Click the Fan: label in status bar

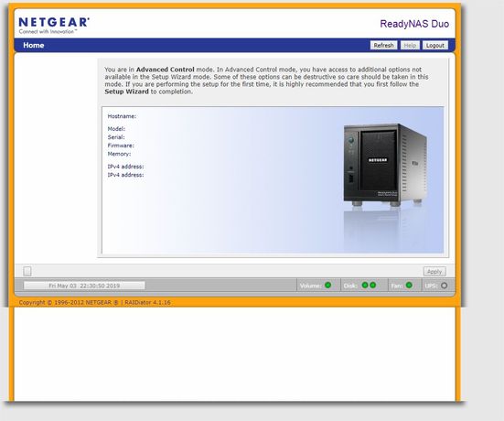[397, 286]
